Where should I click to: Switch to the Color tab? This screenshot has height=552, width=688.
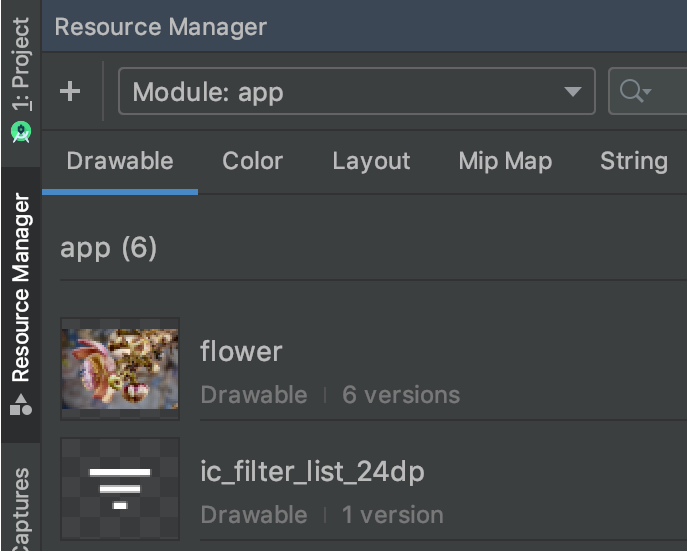tap(252, 161)
